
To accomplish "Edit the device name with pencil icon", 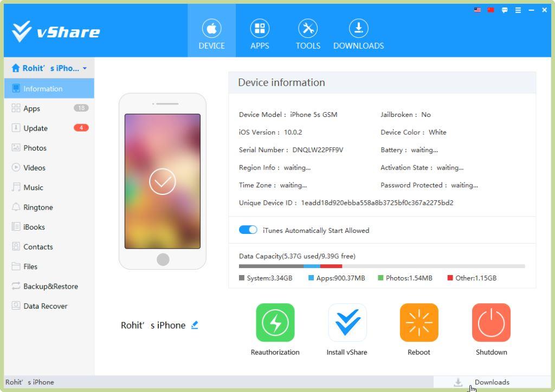I will click(x=195, y=325).
